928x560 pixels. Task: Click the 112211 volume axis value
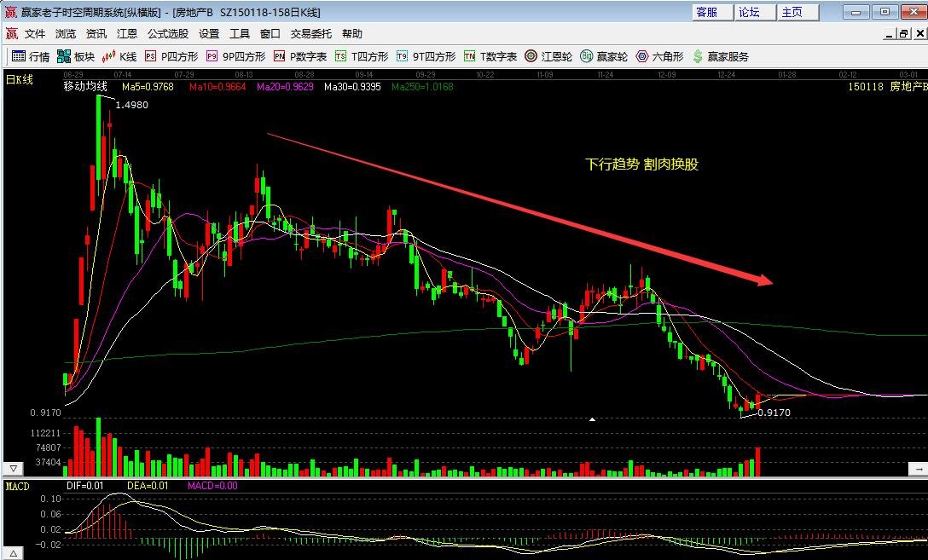coord(46,434)
